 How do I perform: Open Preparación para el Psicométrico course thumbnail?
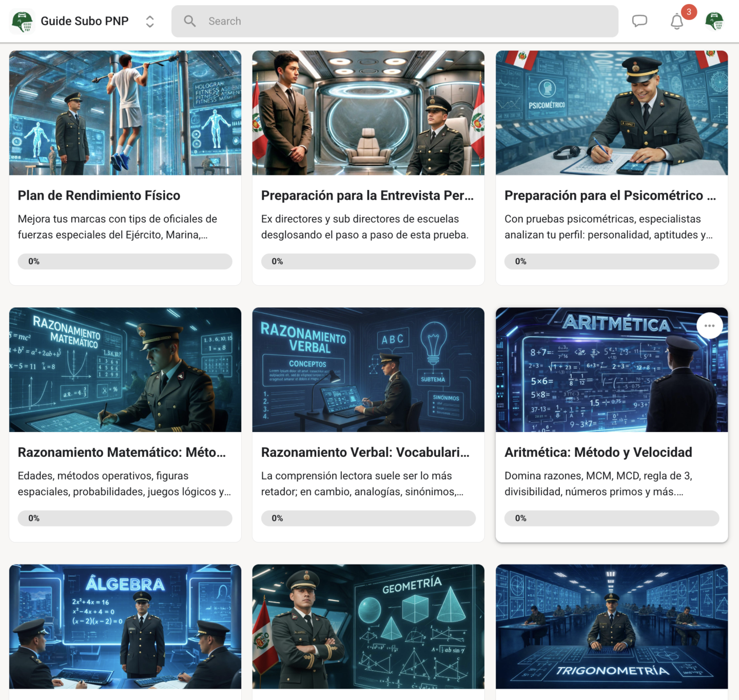(x=612, y=113)
